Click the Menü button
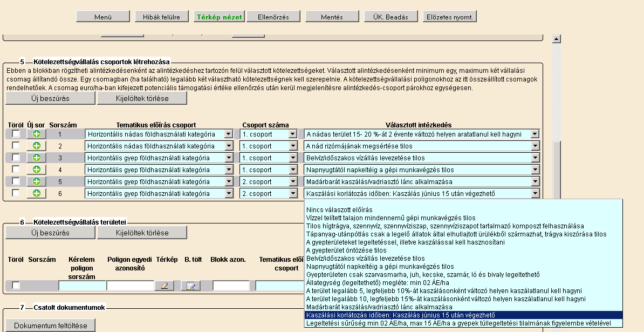The width and height of the screenshot is (644, 332). (x=102, y=17)
